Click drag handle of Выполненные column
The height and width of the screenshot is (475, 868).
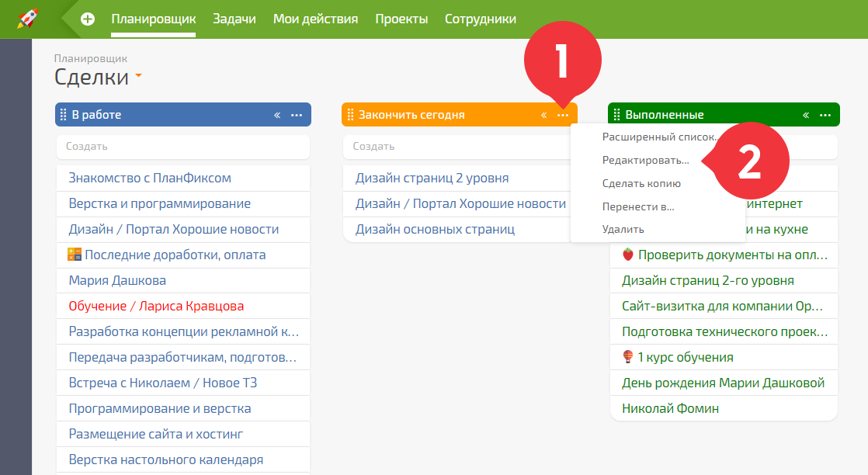click(616, 115)
